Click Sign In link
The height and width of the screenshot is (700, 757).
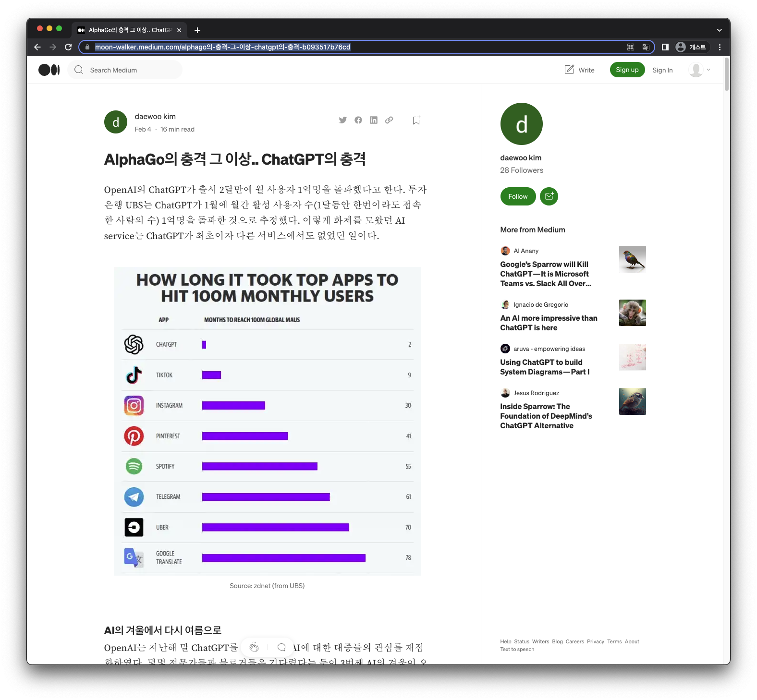click(x=662, y=70)
